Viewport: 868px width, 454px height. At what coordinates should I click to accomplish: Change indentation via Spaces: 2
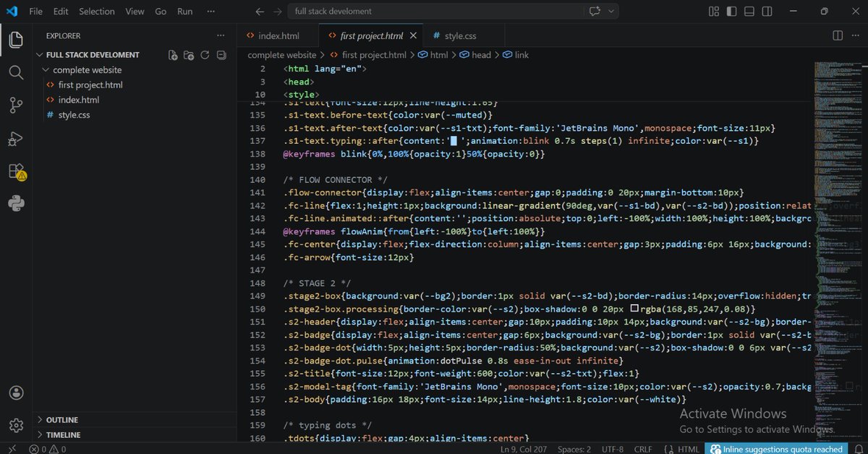point(574,449)
